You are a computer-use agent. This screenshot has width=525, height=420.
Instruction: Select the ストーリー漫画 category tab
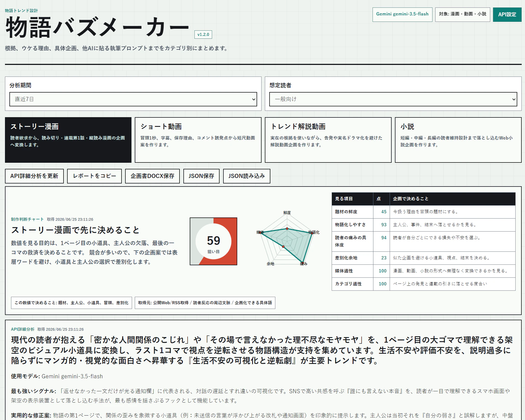pyautogui.click(x=68, y=140)
